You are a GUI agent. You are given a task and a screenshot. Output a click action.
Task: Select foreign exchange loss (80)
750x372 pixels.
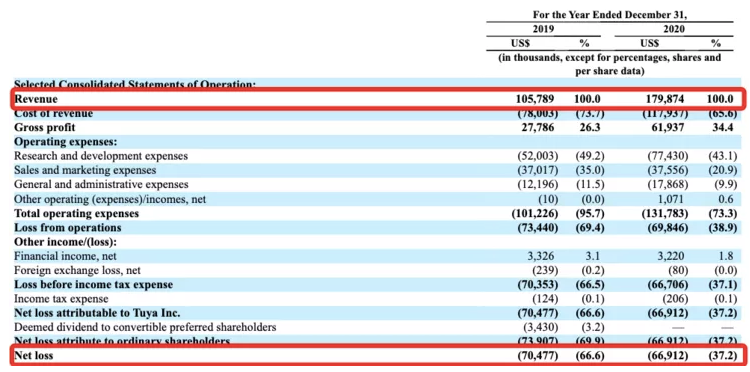pyautogui.click(x=677, y=270)
